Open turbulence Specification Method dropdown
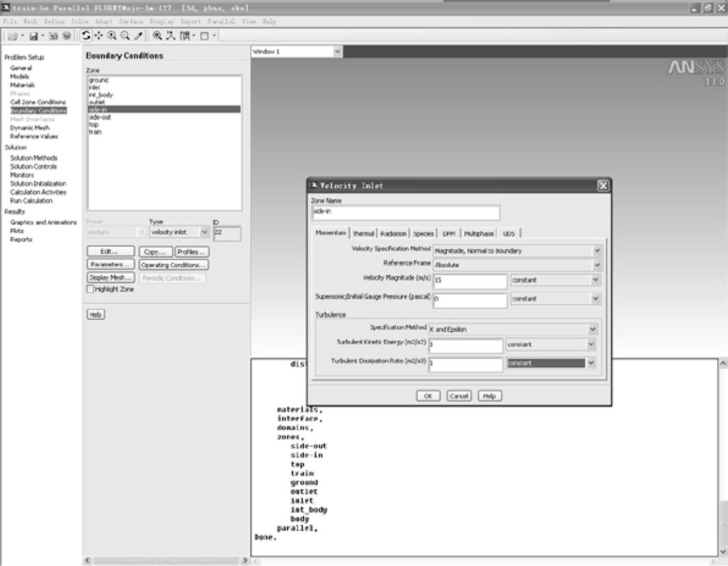 592,329
